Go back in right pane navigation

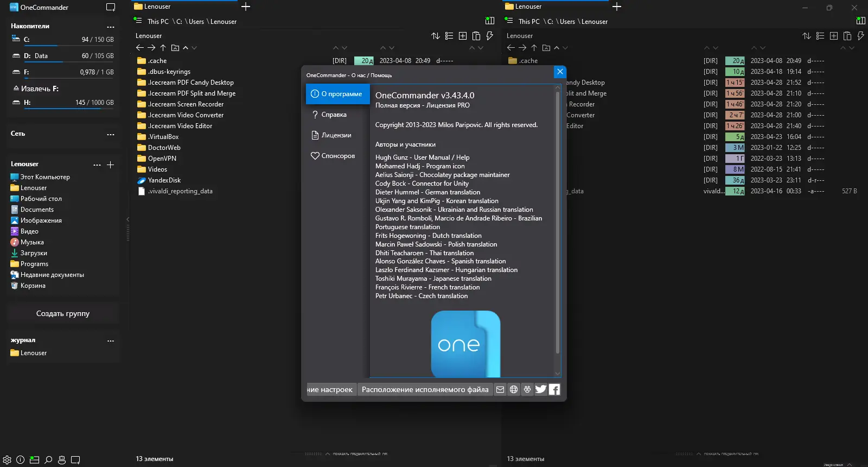[511, 48]
